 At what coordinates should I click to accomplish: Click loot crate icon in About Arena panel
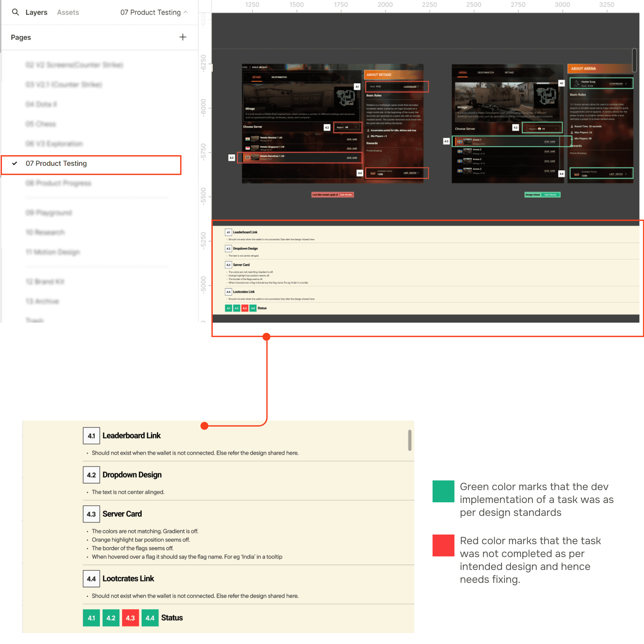click(577, 174)
